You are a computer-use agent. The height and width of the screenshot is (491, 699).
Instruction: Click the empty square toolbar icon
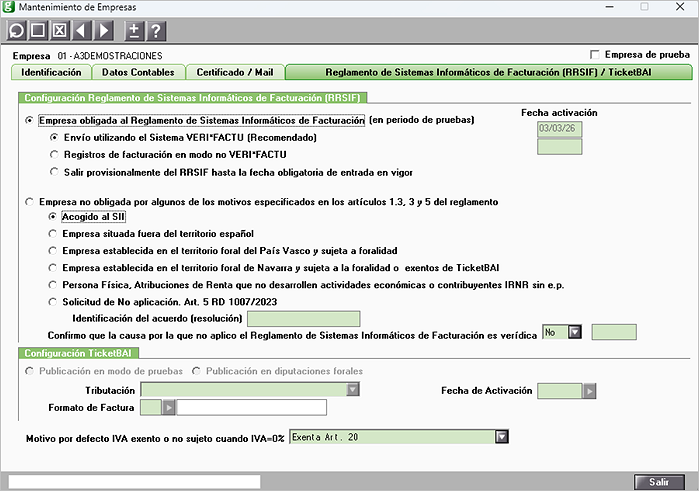[x=38, y=31]
